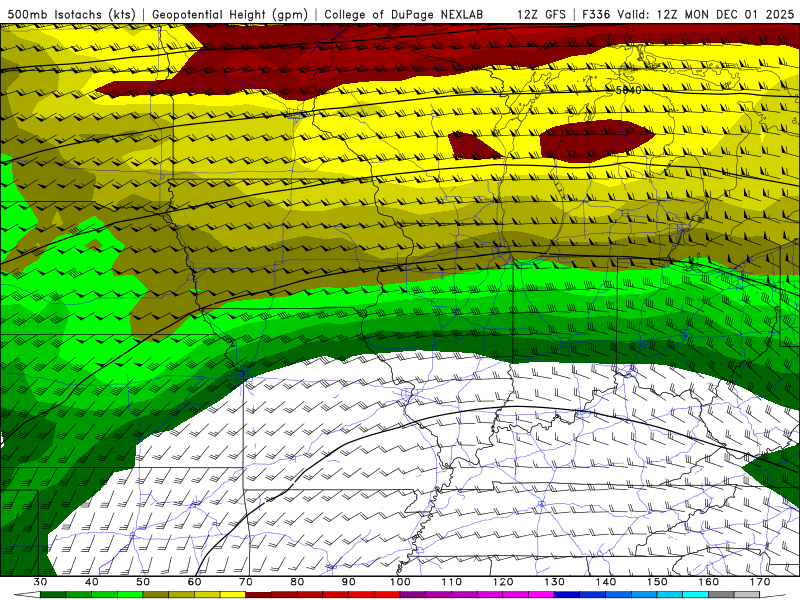
Task: Click the '30' label on the color scale
Action: point(40,582)
